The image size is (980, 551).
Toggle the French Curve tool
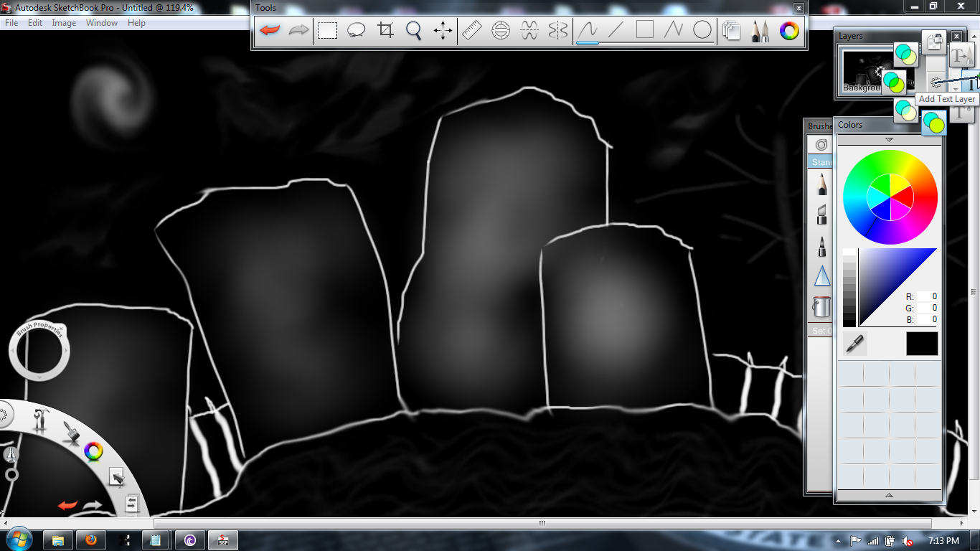click(529, 30)
